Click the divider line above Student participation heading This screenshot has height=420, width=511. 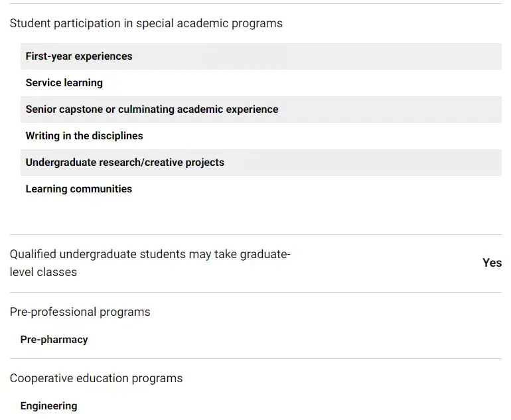[256, 4]
